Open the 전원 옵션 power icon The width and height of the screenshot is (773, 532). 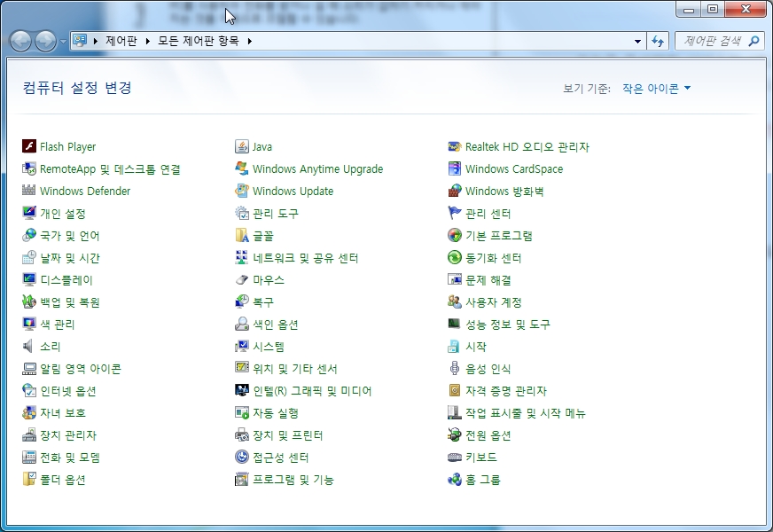pos(455,434)
